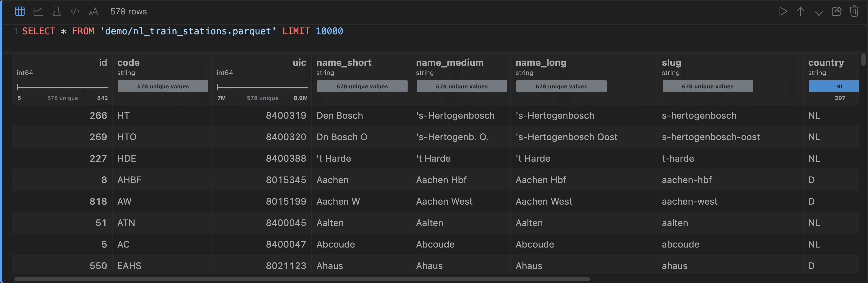Switch to the table grid view icon
The height and width of the screenshot is (283, 868).
[x=20, y=12]
